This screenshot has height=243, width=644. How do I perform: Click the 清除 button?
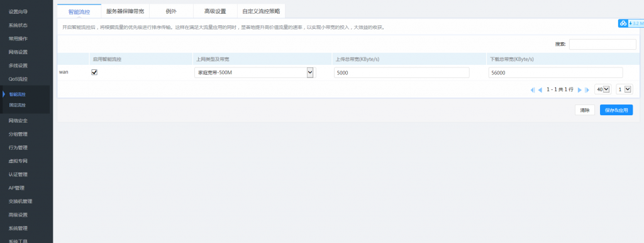(x=585, y=110)
